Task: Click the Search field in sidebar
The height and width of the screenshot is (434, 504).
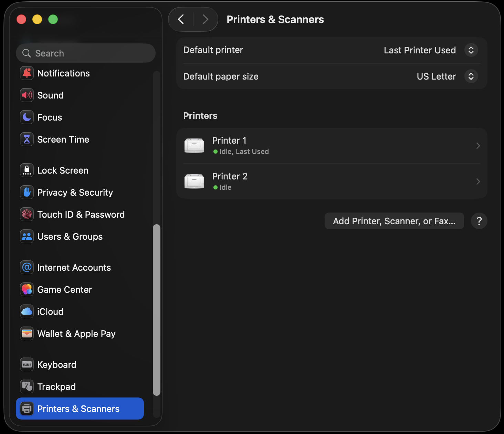Action: click(x=86, y=53)
